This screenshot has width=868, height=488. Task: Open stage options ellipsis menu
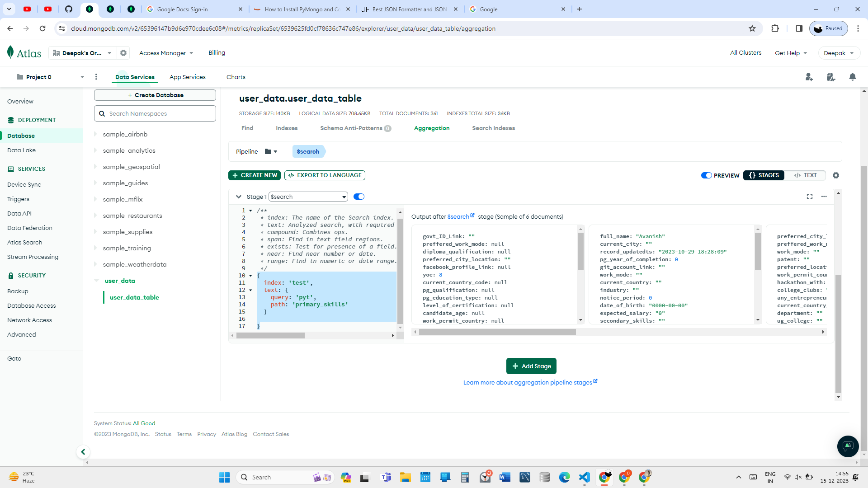click(824, 197)
